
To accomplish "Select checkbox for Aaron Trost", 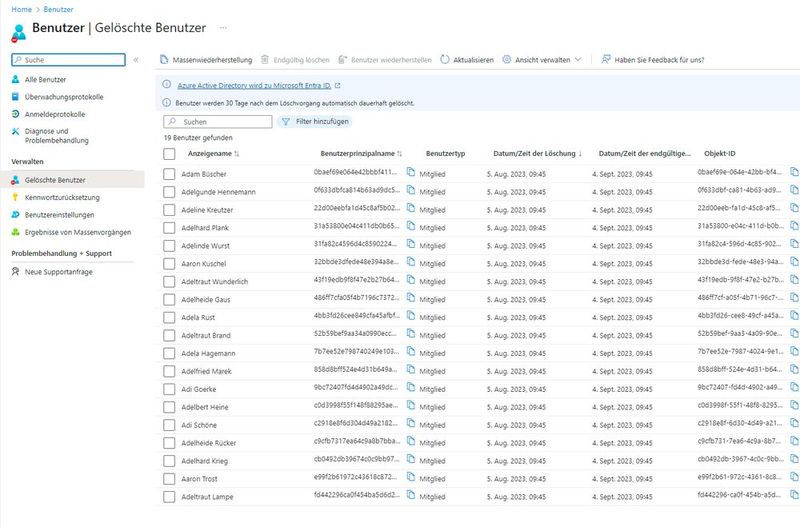I will click(169, 479).
